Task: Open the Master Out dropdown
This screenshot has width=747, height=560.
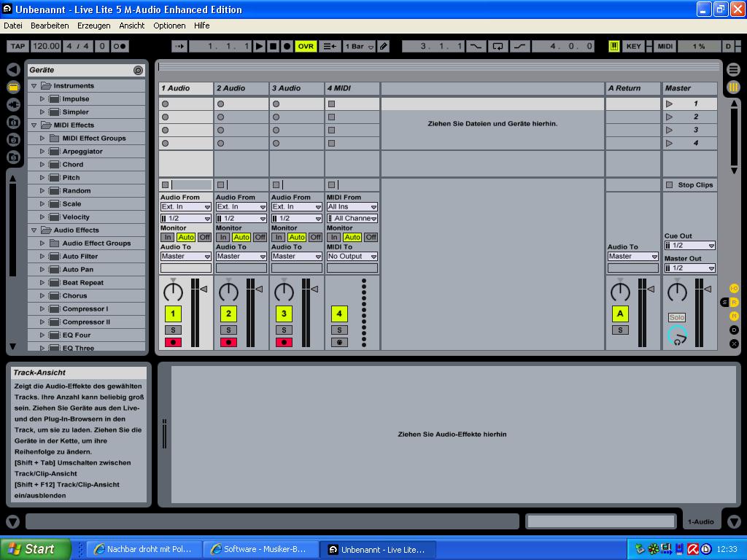Action: coord(690,268)
